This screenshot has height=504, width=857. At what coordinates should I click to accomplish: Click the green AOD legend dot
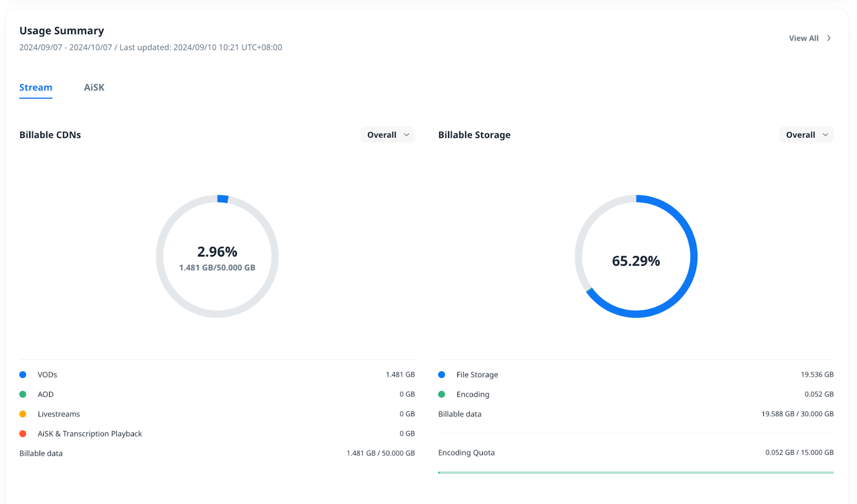pos(23,394)
